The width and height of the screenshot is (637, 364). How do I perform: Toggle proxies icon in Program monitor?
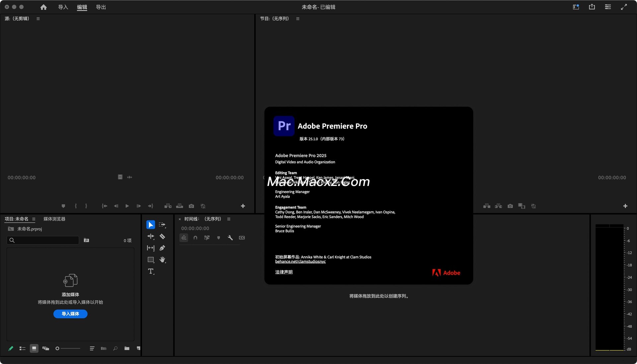point(533,206)
